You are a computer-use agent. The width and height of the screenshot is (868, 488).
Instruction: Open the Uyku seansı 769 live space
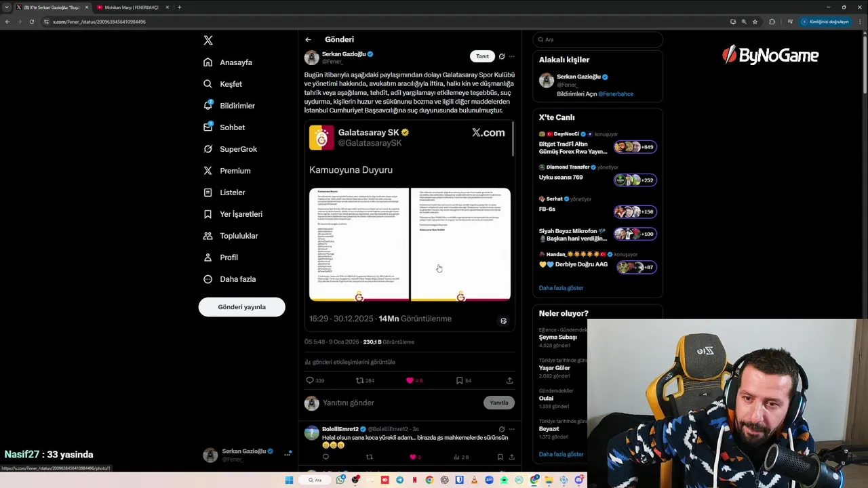pyautogui.click(x=597, y=175)
